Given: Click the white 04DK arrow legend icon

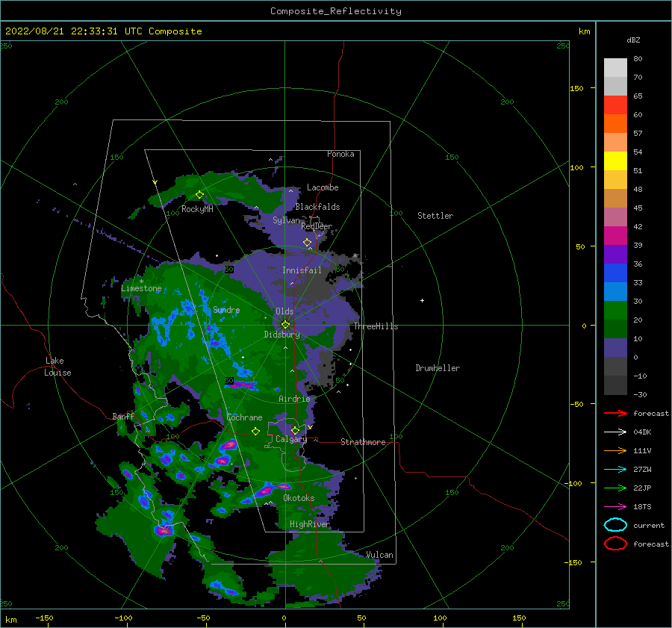Looking at the screenshot, I should (615, 432).
